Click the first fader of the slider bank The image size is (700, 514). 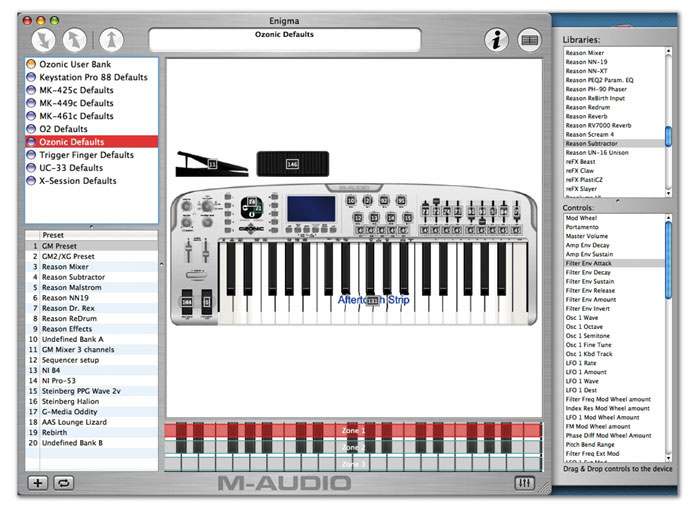point(425,210)
